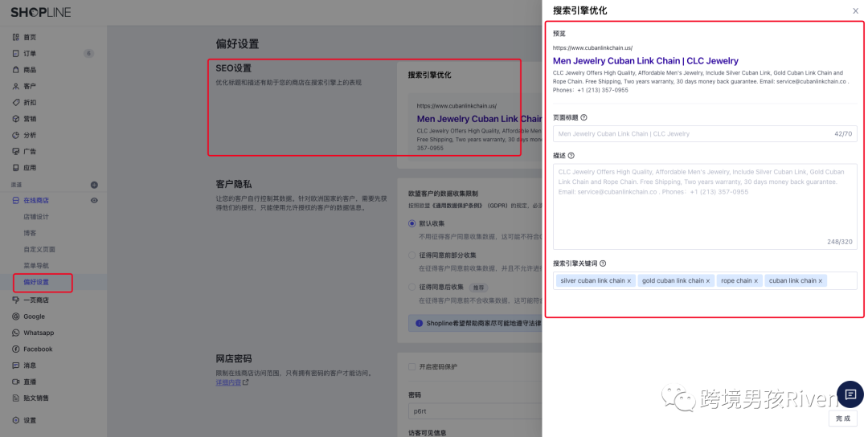Open the chat support bubble
This screenshot has height=437, width=868.
pos(850,394)
